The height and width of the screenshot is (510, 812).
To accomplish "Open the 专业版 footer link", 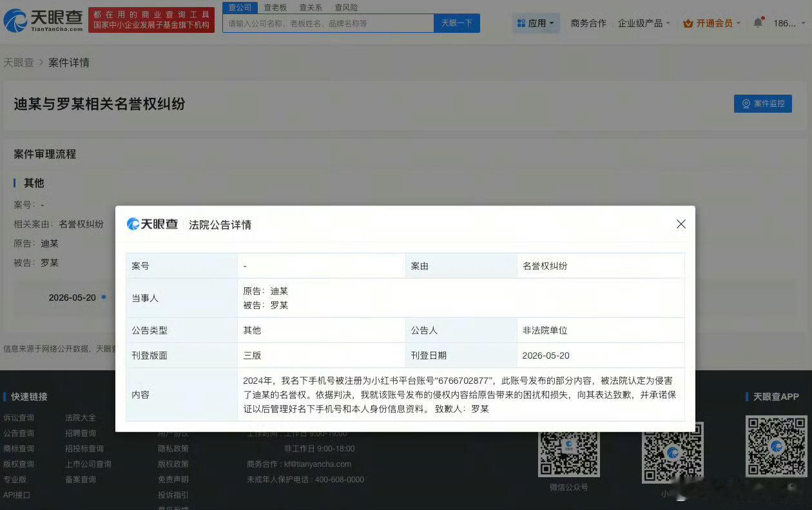I will pos(15,480).
